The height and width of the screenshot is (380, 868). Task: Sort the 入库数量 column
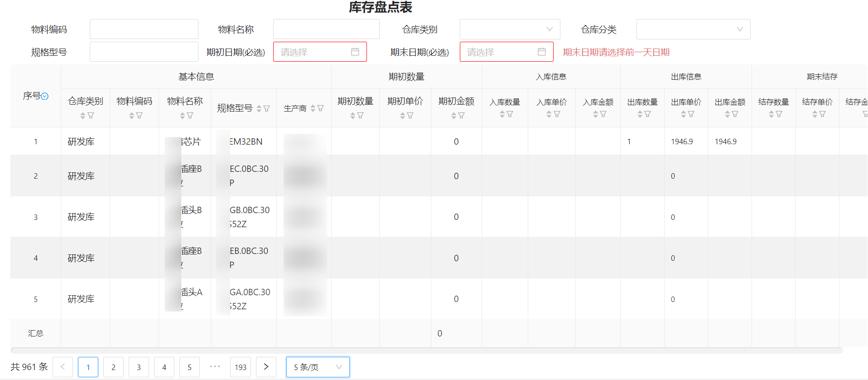[x=502, y=114]
